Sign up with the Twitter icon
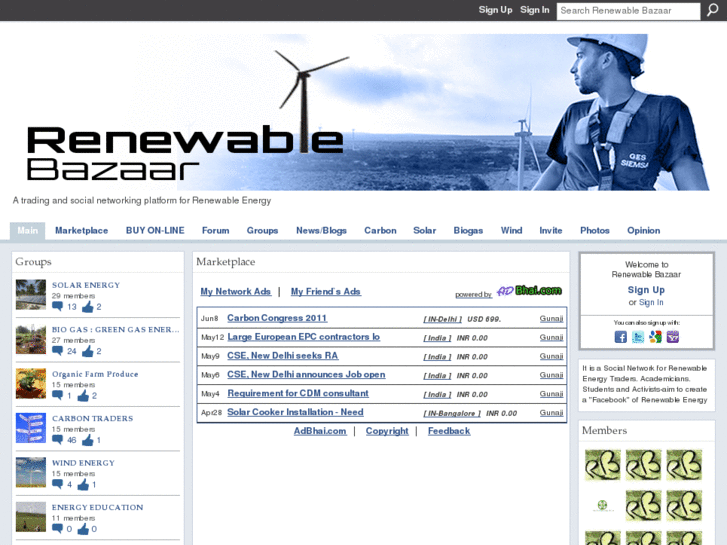The image size is (727, 545). pyautogui.click(x=638, y=337)
